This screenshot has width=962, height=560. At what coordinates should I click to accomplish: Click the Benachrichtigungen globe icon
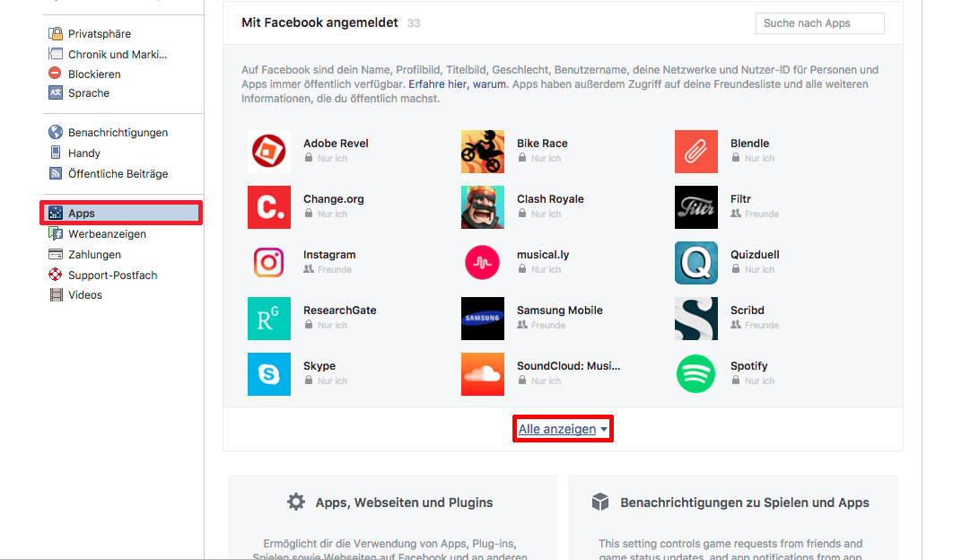coord(56,132)
